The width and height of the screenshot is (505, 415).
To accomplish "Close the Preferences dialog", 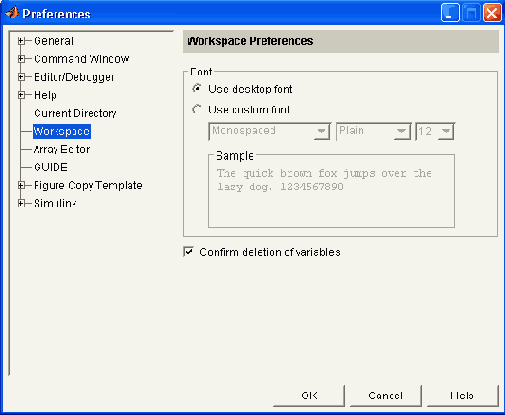I will (x=492, y=13).
